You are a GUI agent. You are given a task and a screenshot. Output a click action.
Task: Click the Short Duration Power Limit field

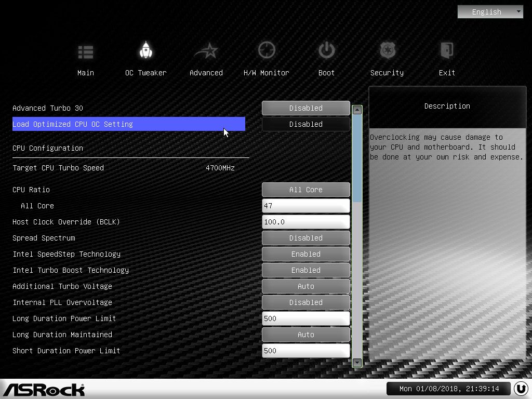pos(305,351)
